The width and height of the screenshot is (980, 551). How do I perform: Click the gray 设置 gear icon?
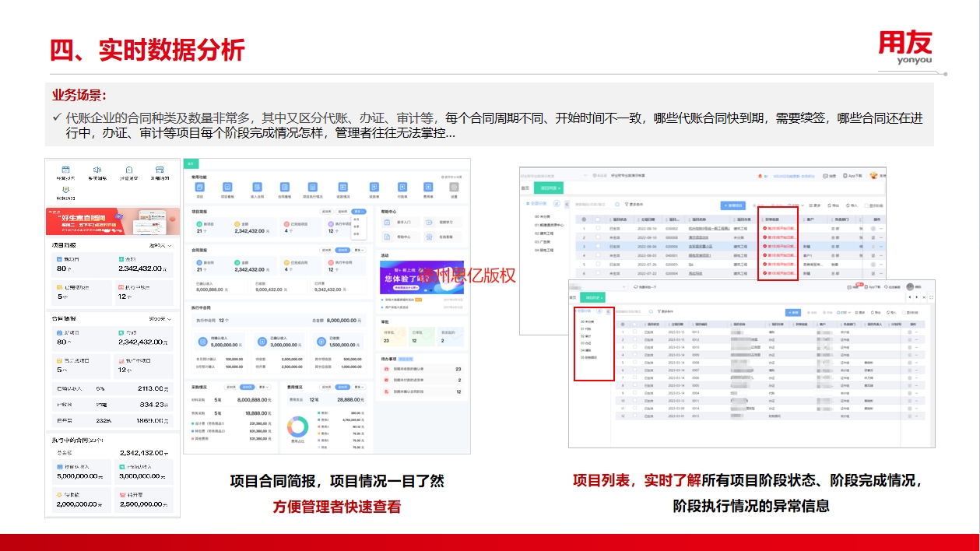[x=454, y=187]
